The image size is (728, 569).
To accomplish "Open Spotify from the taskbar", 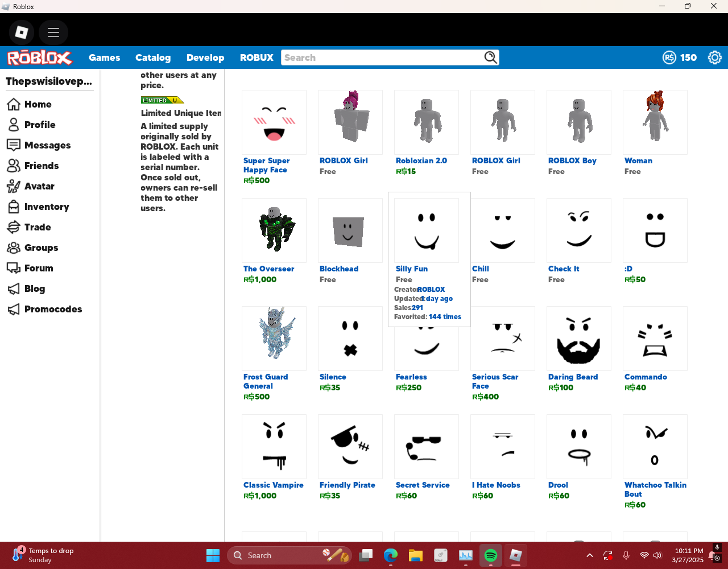I will [x=491, y=555].
